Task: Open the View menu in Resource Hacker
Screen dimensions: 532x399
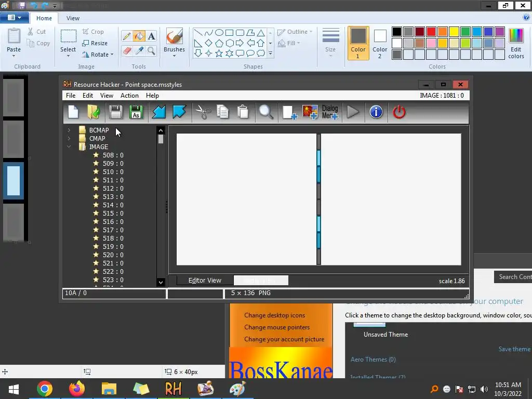Action: click(107, 96)
